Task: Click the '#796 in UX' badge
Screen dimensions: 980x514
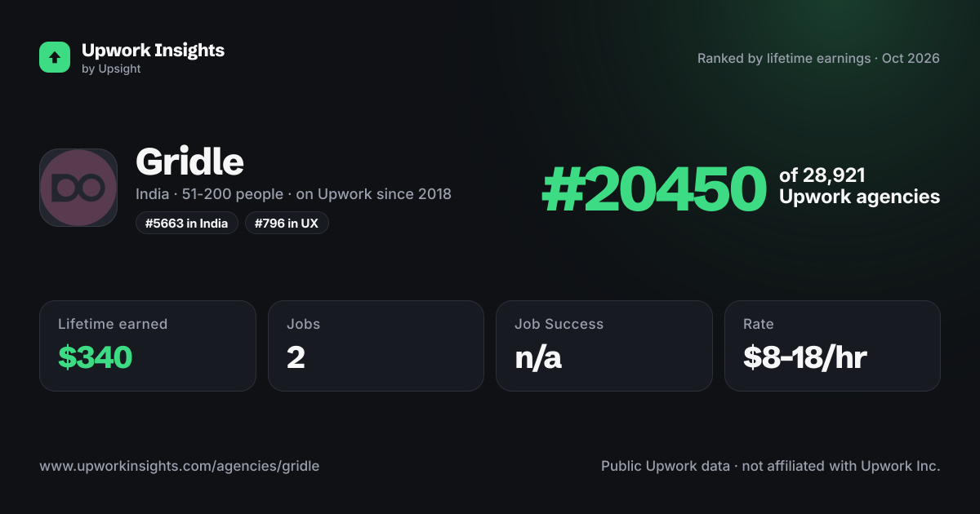Action: [x=287, y=223]
